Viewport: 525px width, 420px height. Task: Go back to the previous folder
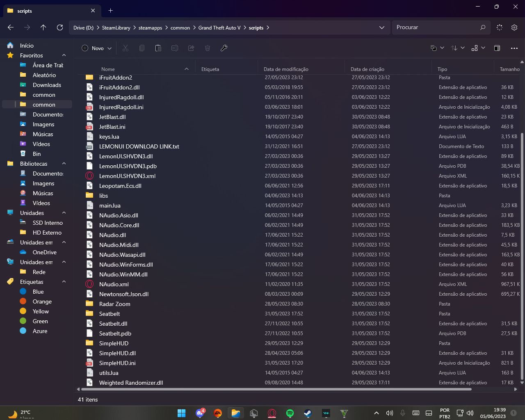tap(11, 27)
